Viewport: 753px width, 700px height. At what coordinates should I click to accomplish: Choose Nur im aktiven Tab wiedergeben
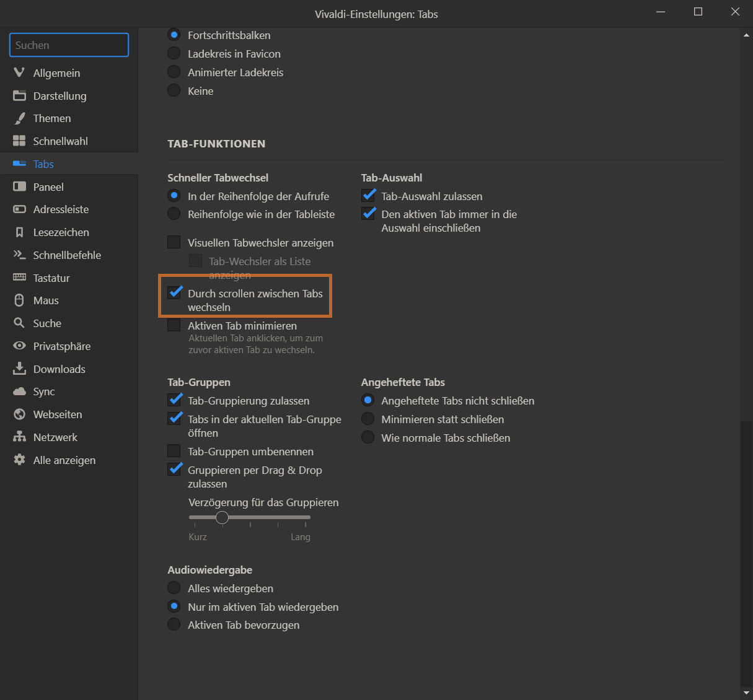pos(174,606)
